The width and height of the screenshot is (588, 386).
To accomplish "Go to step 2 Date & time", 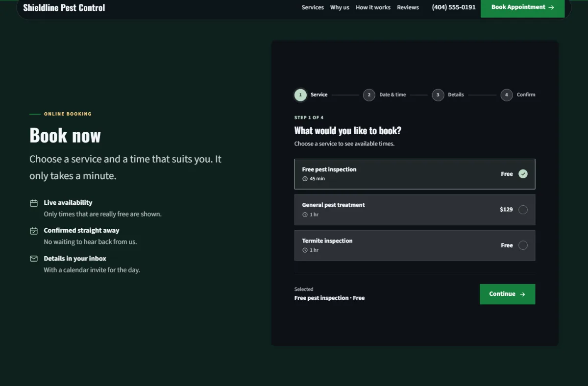I will coord(385,95).
